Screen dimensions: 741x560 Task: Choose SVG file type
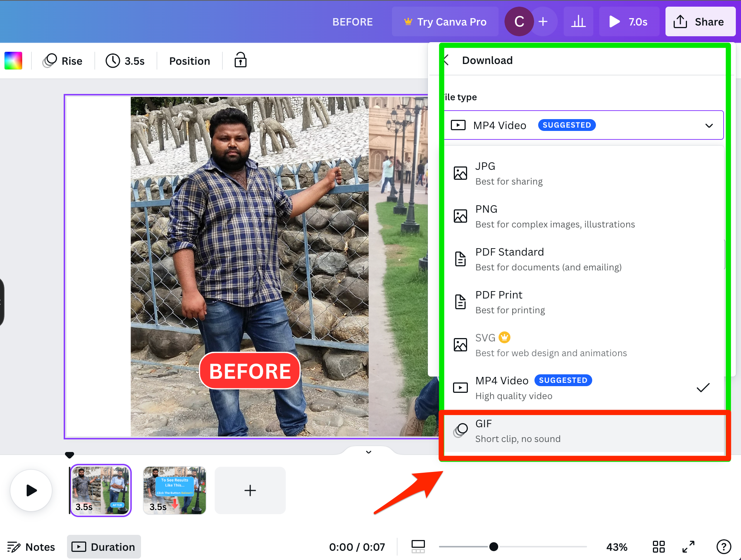[x=583, y=345]
